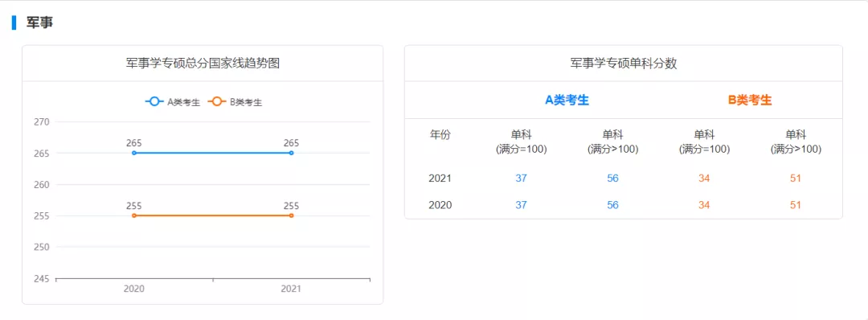Toggle the B类考生 legend series
The width and height of the screenshot is (868, 320).
[x=235, y=102]
